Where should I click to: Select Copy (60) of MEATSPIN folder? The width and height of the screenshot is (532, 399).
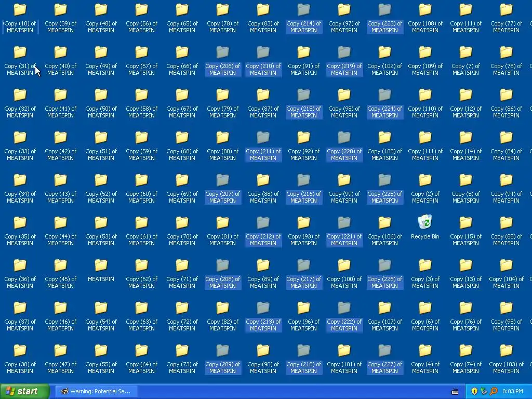coord(141,188)
